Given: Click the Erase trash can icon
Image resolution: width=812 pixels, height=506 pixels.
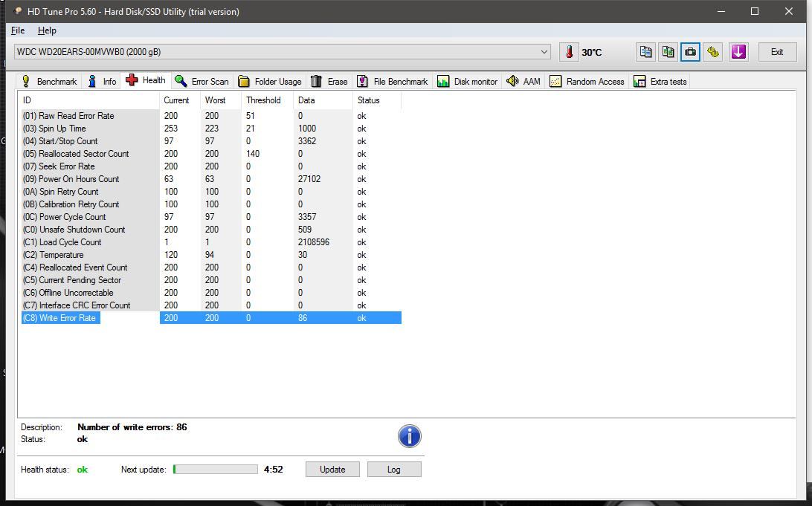Looking at the screenshot, I should (x=316, y=81).
